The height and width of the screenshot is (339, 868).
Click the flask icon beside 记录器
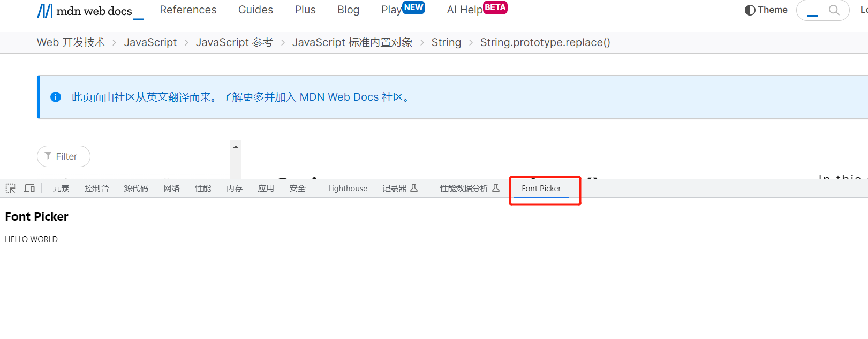click(x=414, y=188)
